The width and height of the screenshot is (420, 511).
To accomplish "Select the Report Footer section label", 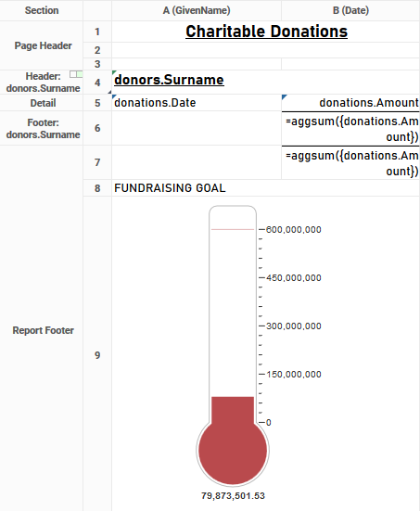I will pyautogui.click(x=42, y=330).
